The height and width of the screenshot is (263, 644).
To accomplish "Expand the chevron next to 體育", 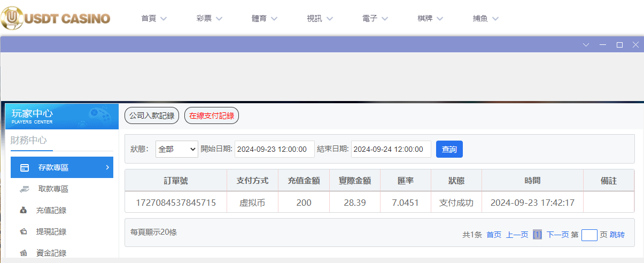I will (274, 19).
